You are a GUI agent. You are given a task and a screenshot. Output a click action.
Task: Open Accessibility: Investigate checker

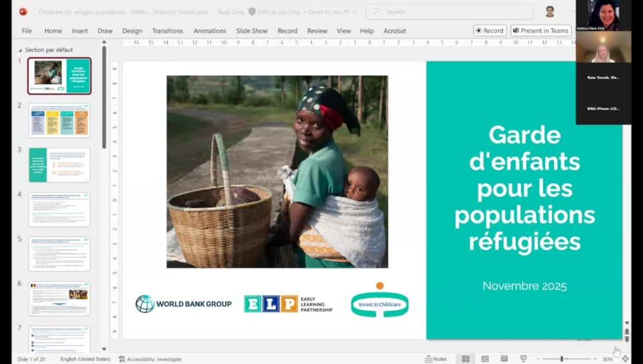150,359
